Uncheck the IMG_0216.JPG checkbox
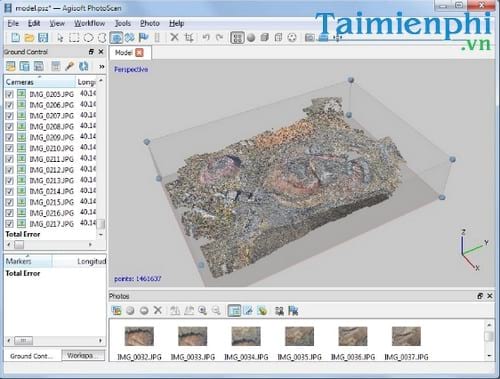Screen dimensions: 500x379 pos(9,213)
